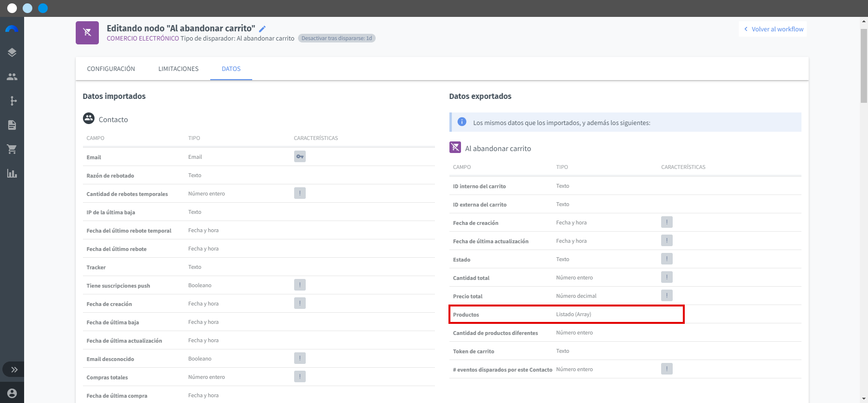Viewport: 868px width, 403px height.
Task: Click the Datos importados heading
Action: (x=114, y=96)
